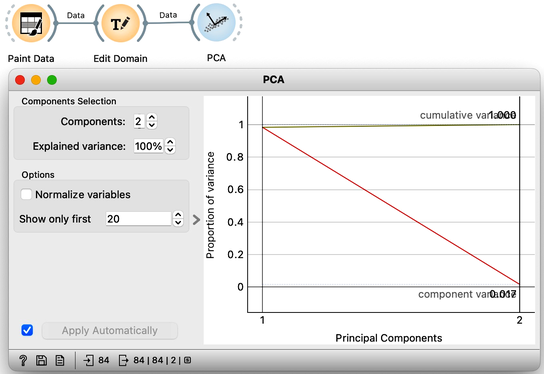Collapse the control panel with the chevron

pos(196,220)
